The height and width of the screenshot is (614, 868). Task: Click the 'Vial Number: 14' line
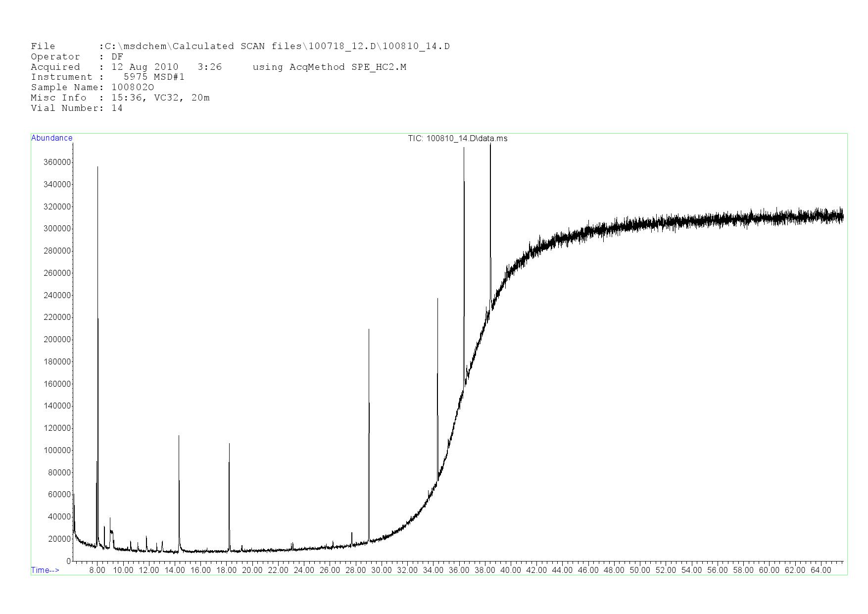77,108
